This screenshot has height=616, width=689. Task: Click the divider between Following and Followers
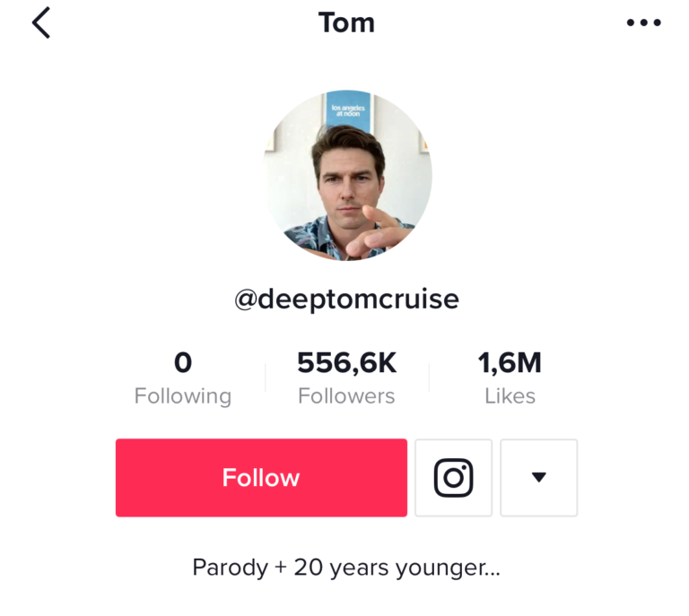(x=265, y=378)
